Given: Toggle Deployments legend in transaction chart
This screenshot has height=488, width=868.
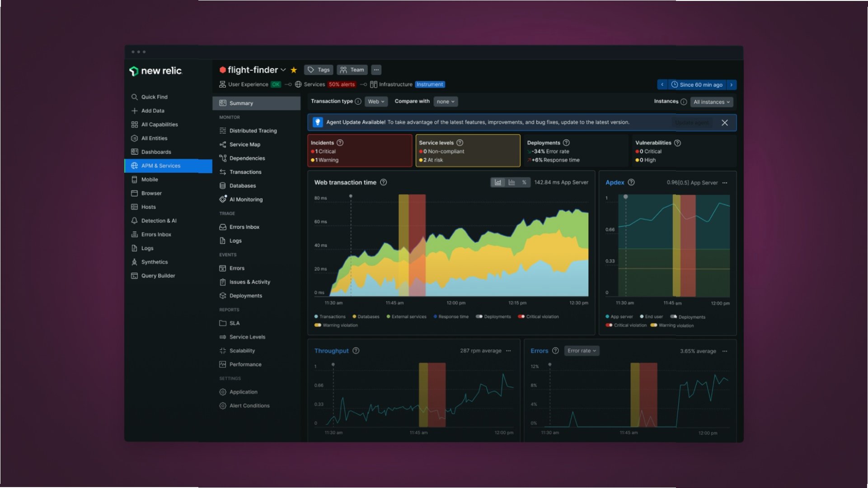Looking at the screenshot, I should [x=479, y=316].
